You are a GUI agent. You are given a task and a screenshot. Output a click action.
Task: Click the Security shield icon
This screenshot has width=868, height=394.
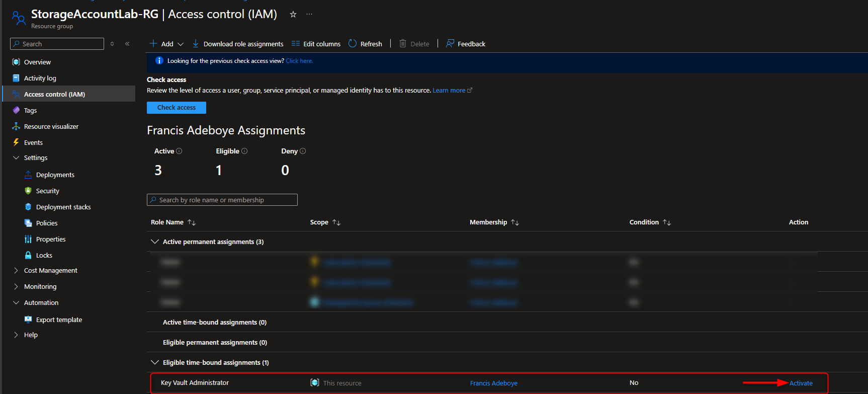tap(28, 191)
